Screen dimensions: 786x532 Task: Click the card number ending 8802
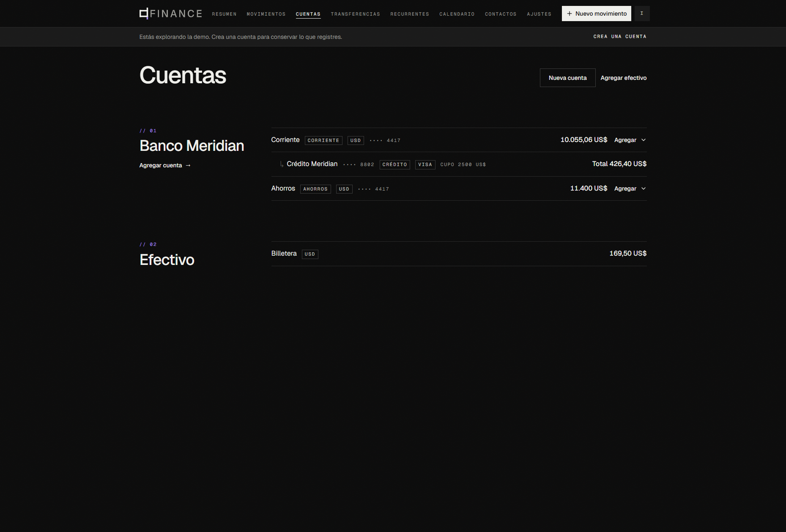point(359,164)
